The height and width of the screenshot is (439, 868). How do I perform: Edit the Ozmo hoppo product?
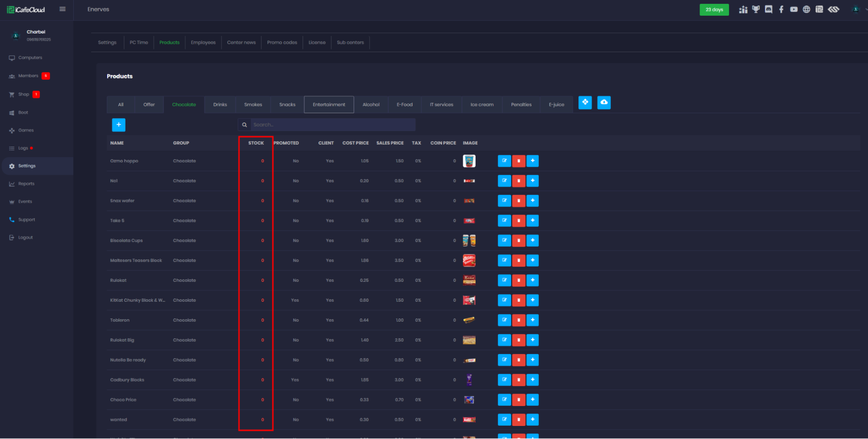coord(504,161)
